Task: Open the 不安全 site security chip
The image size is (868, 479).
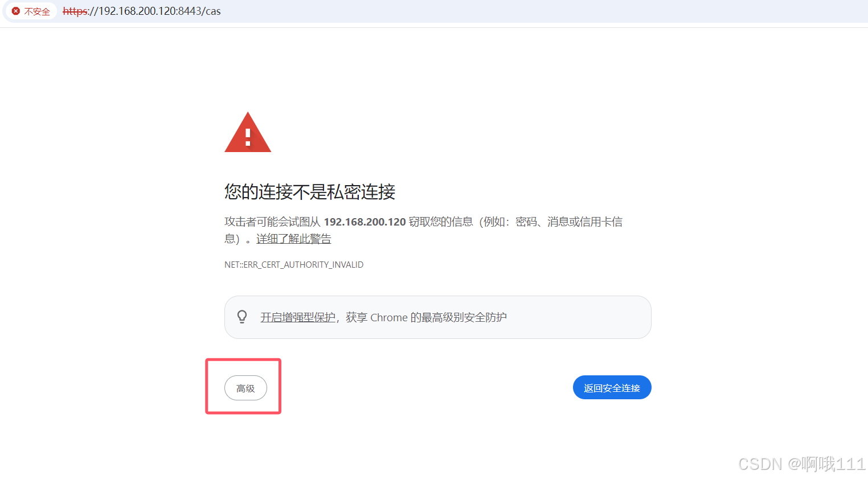Action: tap(31, 11)
